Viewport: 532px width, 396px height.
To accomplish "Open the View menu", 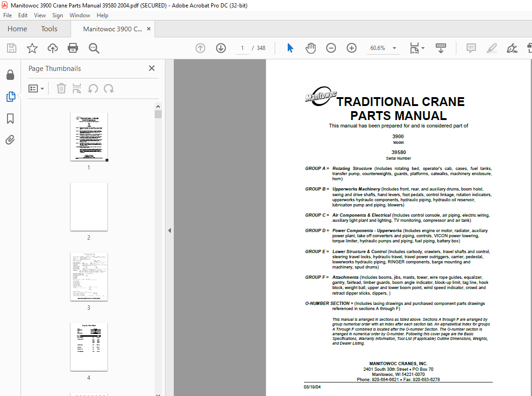I will point(40,15).
